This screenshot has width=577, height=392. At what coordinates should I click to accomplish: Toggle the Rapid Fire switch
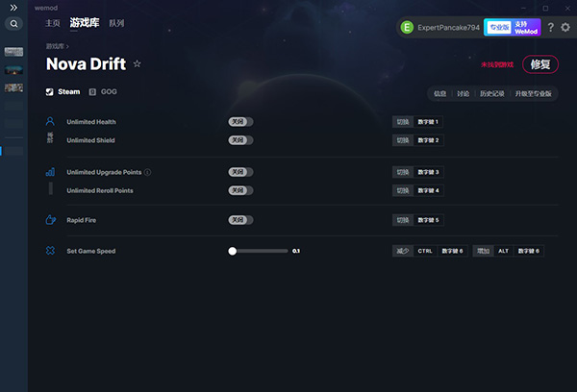coord(240,220)
